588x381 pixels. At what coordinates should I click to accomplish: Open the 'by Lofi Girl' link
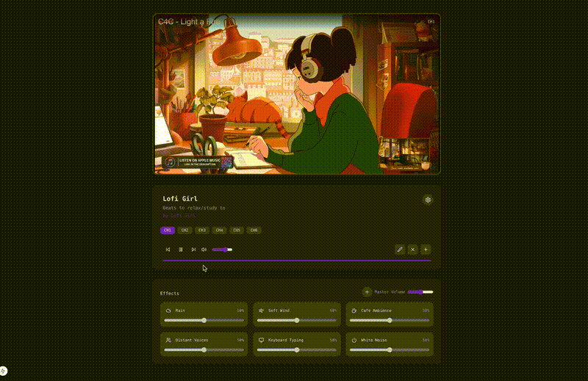(x=179, y=215)
